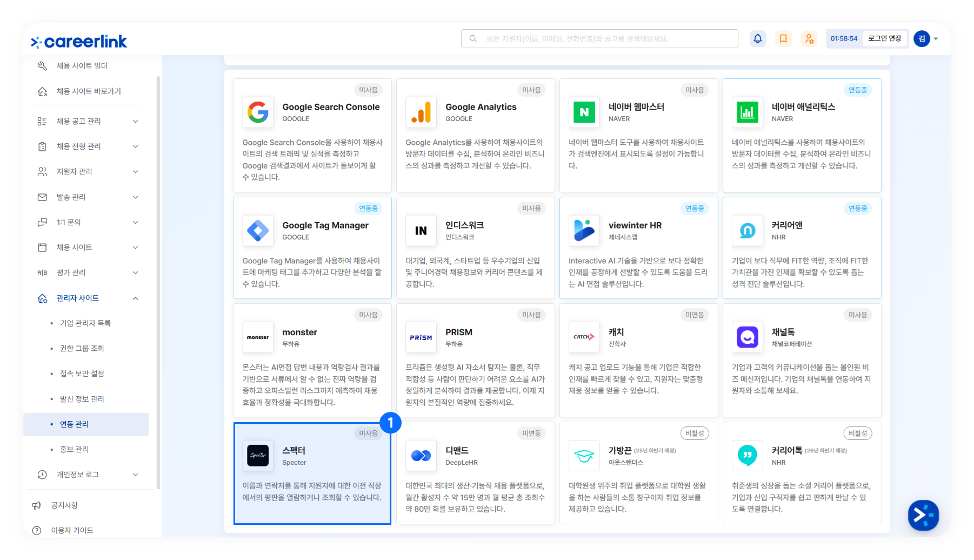The height and width of the screenshot is (560, 974).
Task: Expand the 채용 전형 관리 menu chevron
Action: pos(136,146)
